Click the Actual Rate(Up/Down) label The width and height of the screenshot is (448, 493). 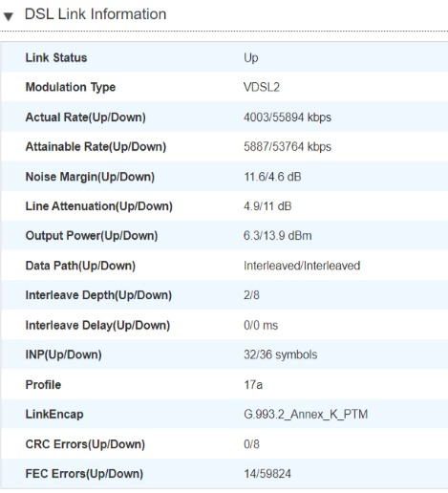[85, 118]
